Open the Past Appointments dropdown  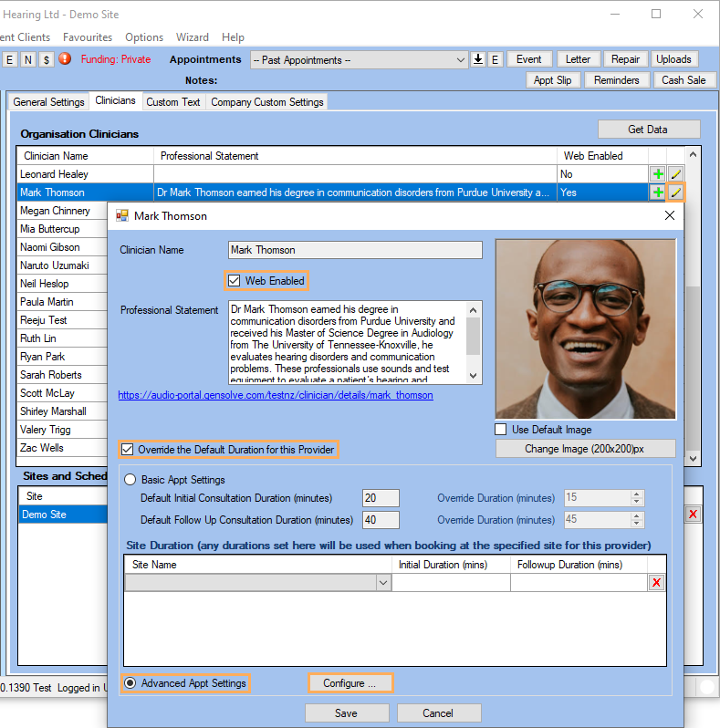coord(460,60)
